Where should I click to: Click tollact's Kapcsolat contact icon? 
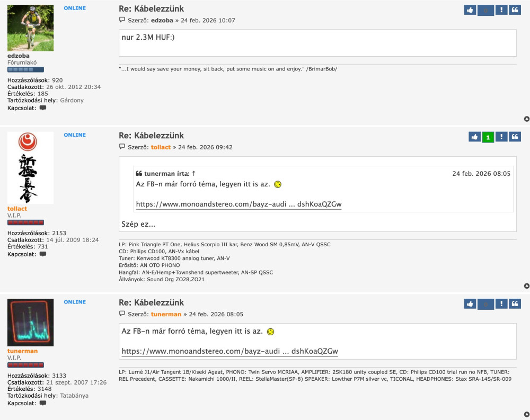coord(44,254)
